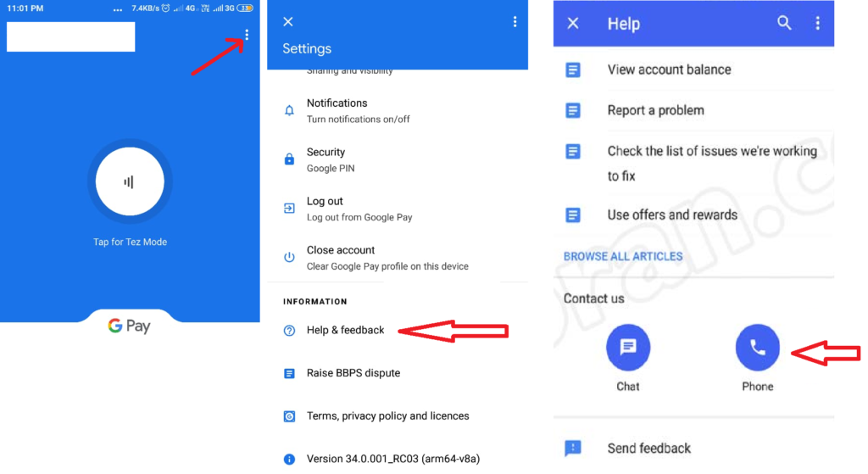Tap the Version info icon
868x474 pixels.
(289, 459)
